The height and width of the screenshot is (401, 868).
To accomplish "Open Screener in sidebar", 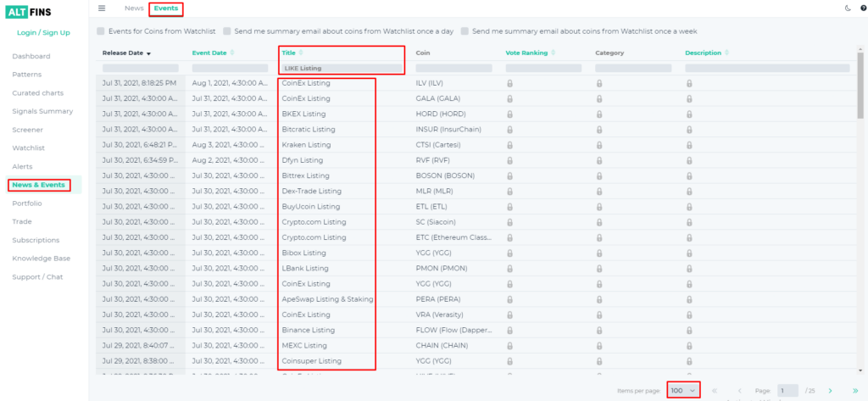I will (x=28, y=130).
